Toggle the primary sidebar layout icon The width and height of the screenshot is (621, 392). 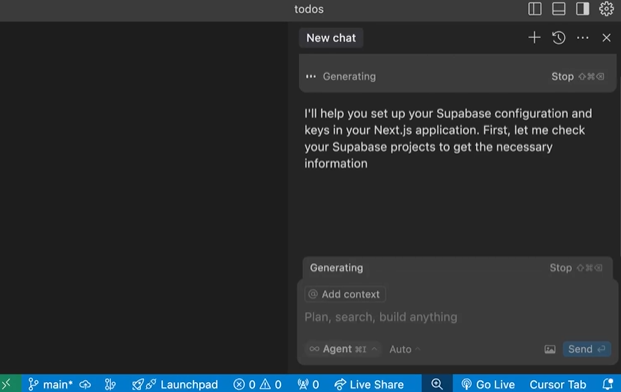[x=535, y=9]
